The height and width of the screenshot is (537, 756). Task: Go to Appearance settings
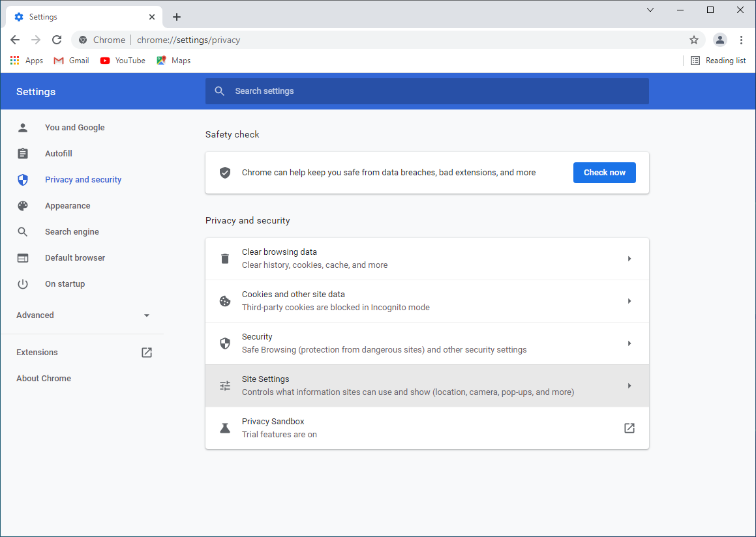(x=67, y=206)
